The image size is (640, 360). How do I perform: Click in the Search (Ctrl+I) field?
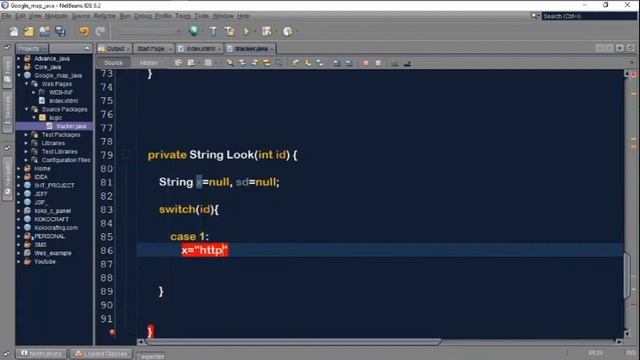point(589,16)
